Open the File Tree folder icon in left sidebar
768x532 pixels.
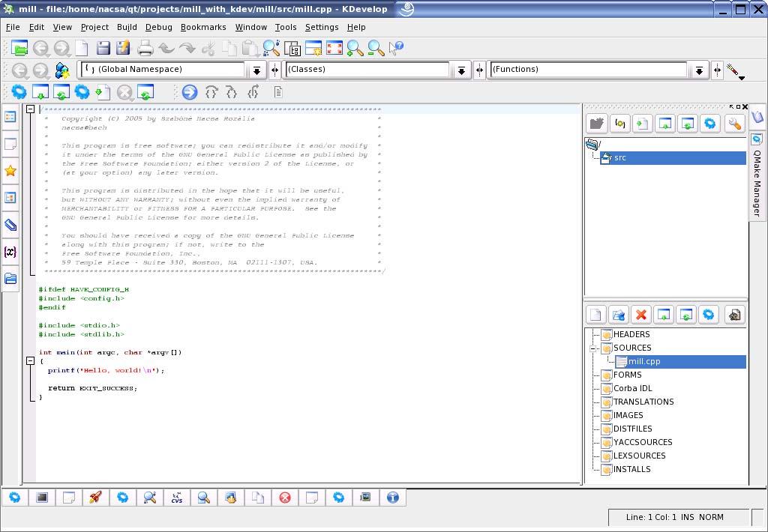10,279
